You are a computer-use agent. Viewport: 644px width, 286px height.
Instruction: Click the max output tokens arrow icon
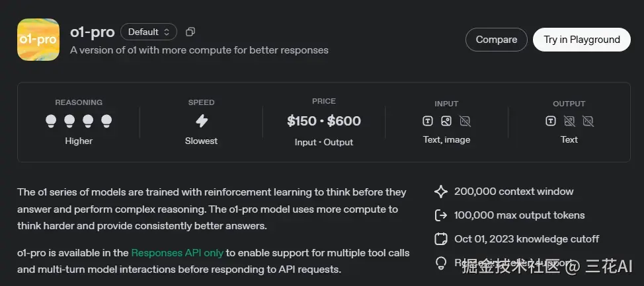click(x=441, y=215)
